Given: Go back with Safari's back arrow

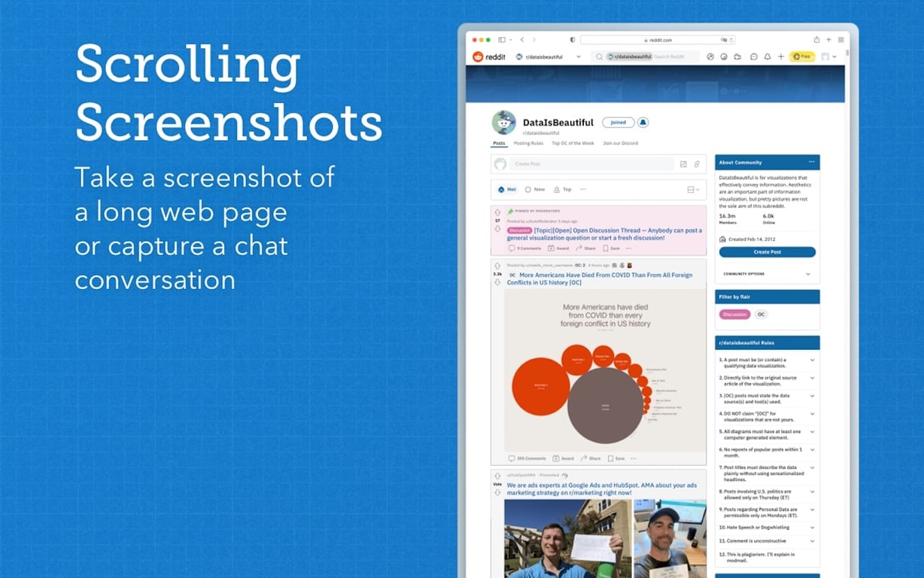Looking at the screenshot, I should (521, 39).
